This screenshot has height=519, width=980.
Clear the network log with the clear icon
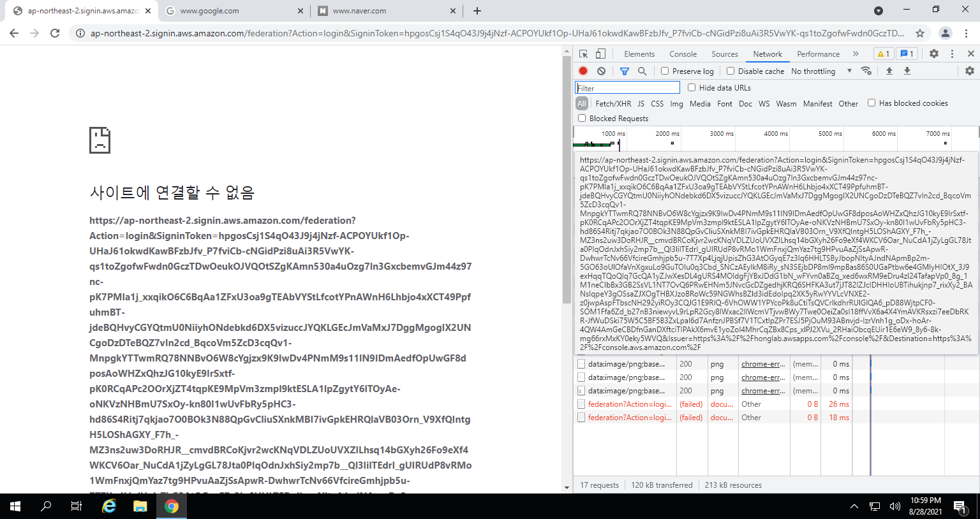point(601,71)
